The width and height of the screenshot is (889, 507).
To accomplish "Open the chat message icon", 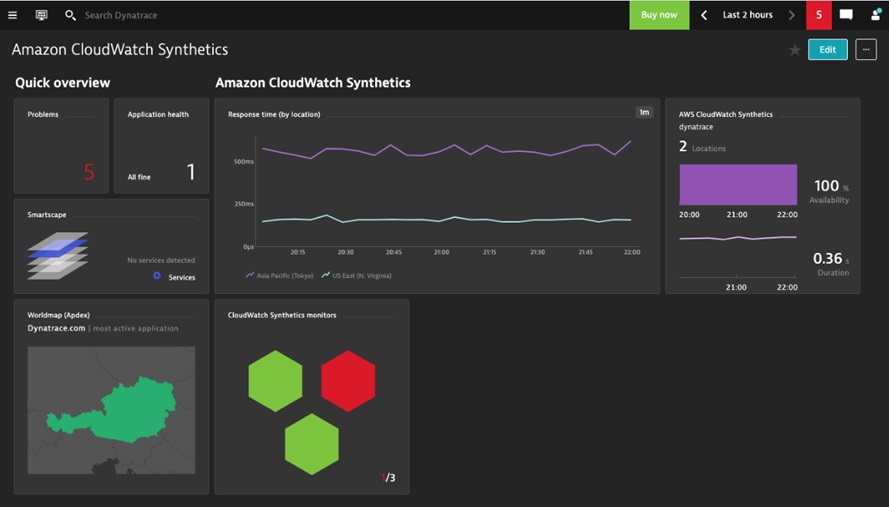I will coord(846,15).
